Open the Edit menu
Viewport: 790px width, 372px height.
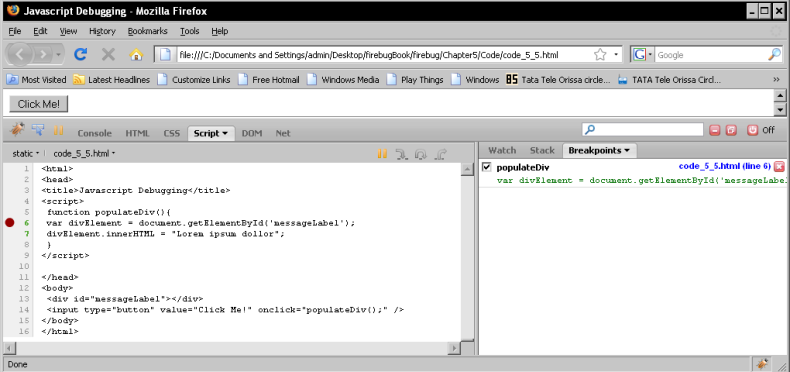point(40,31)
